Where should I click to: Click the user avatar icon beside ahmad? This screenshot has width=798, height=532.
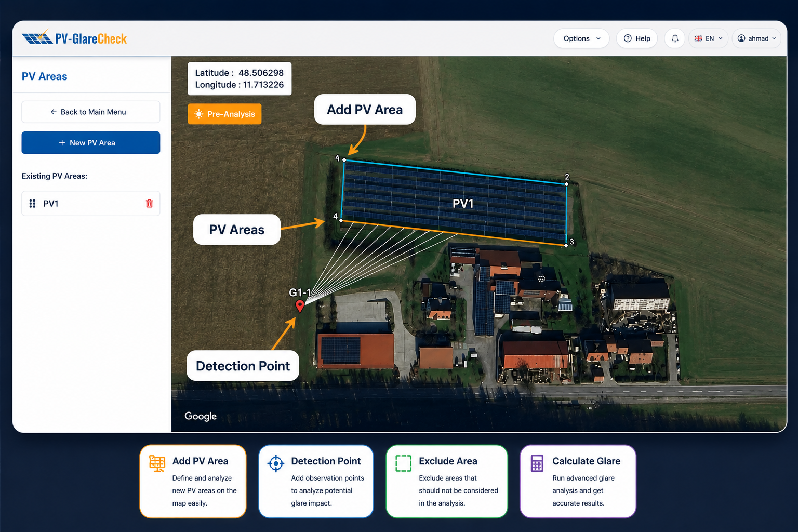[x=741, y=38]
